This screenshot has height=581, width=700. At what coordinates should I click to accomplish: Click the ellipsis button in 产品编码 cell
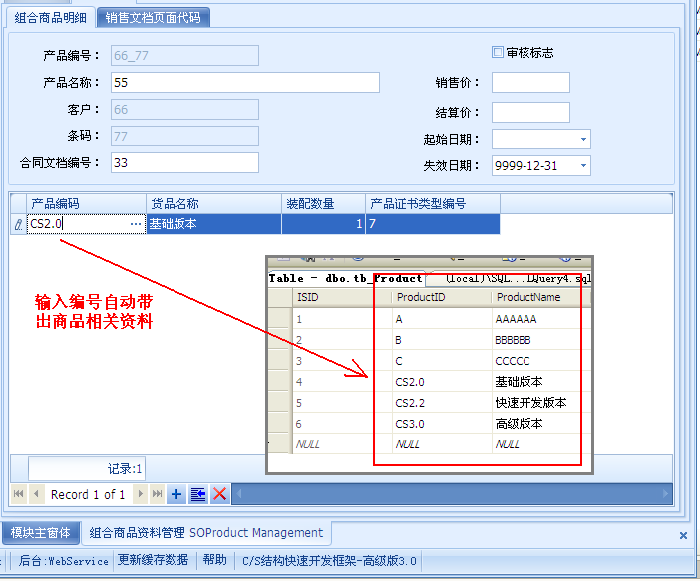click(x=136, y=225)
